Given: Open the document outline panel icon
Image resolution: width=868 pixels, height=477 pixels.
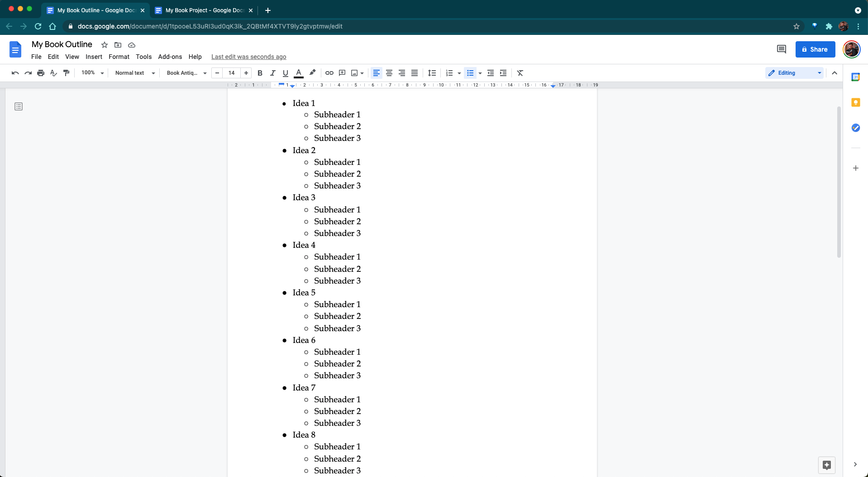Looking at the screenshot, I should [19, 106].
